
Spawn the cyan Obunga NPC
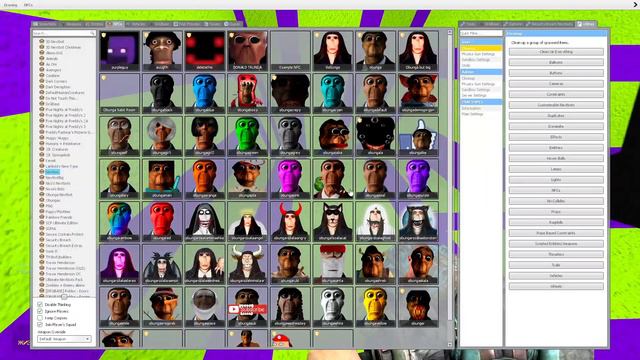(x=333, y=94)
